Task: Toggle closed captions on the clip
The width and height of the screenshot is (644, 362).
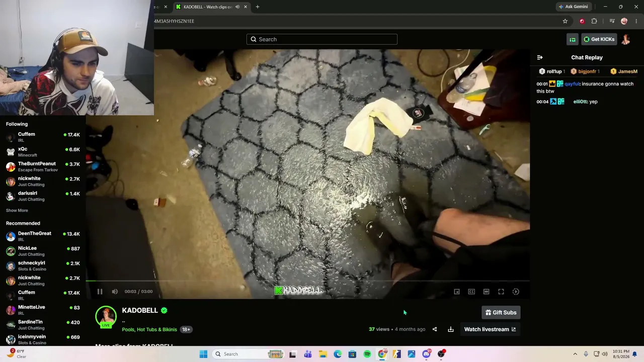Action: pos(471,292)
